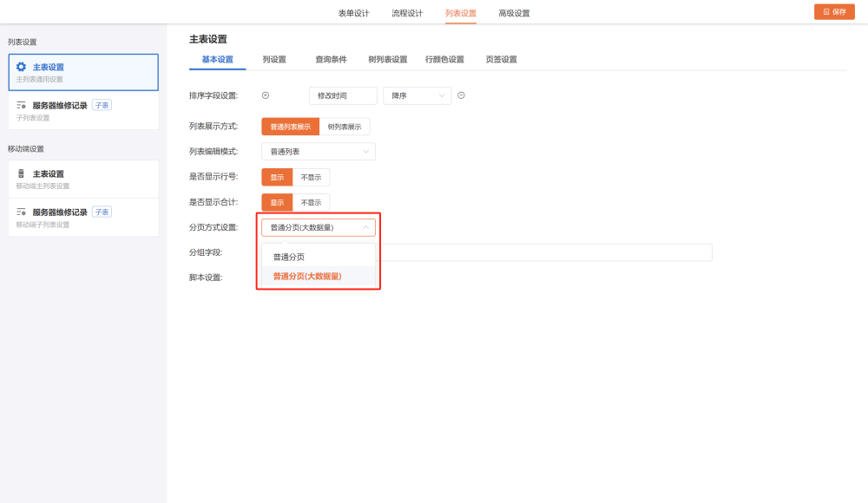
Task: Click the mobile phone icon under 移动端设置
Action: pos(22,173)
